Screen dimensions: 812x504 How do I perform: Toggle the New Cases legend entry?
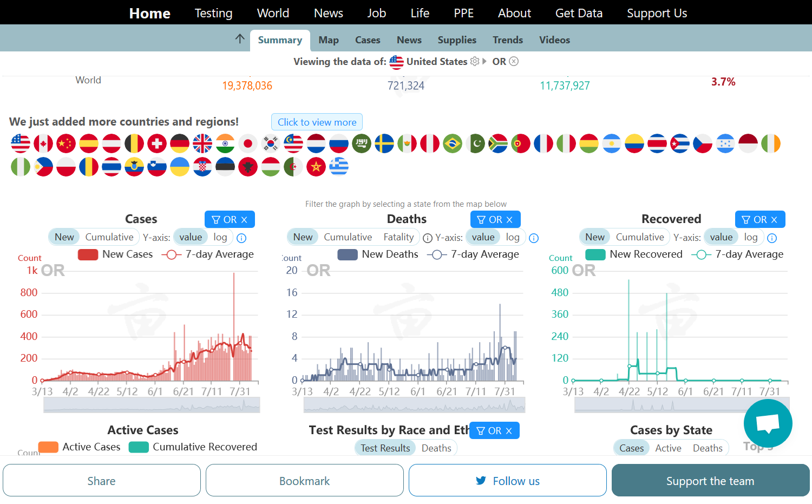(115, 254)
